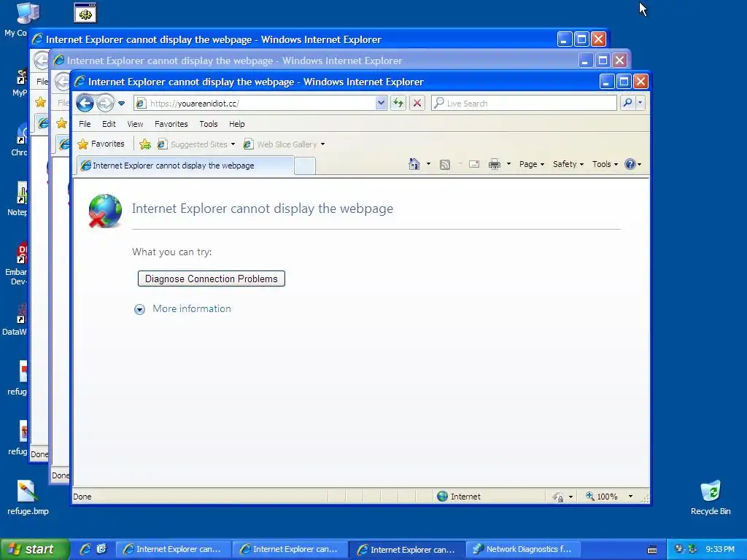Viewport: 747px width, 560px height.
Task: Click the Read Mail envelope icon
Action: pos(474,164)
